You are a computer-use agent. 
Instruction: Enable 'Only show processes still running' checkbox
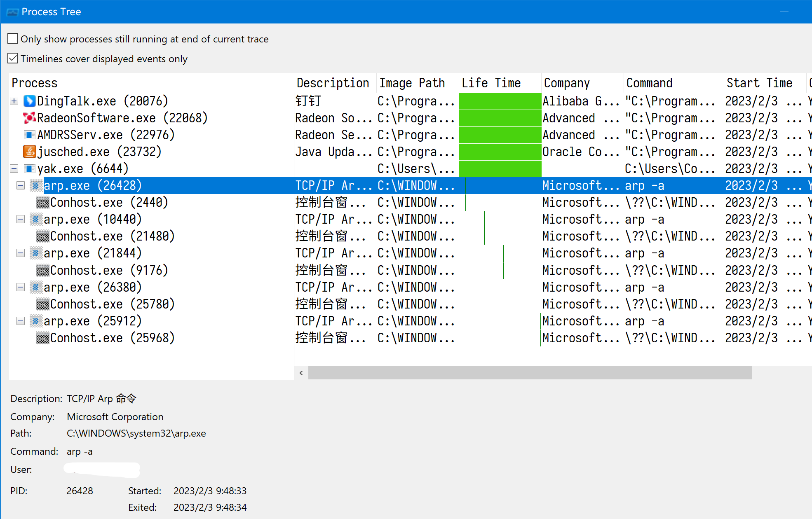tap(13, 38)
